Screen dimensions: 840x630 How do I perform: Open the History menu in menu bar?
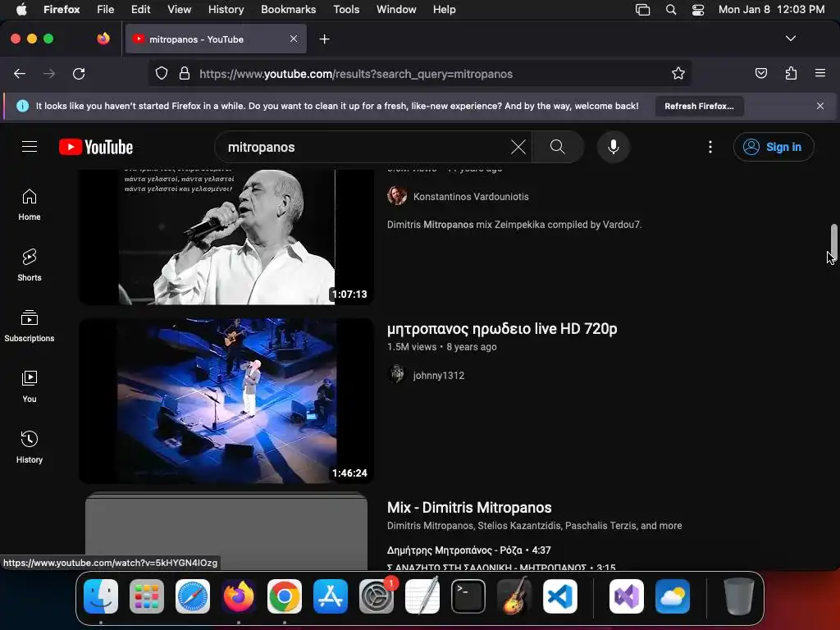(x=226, y=9)
